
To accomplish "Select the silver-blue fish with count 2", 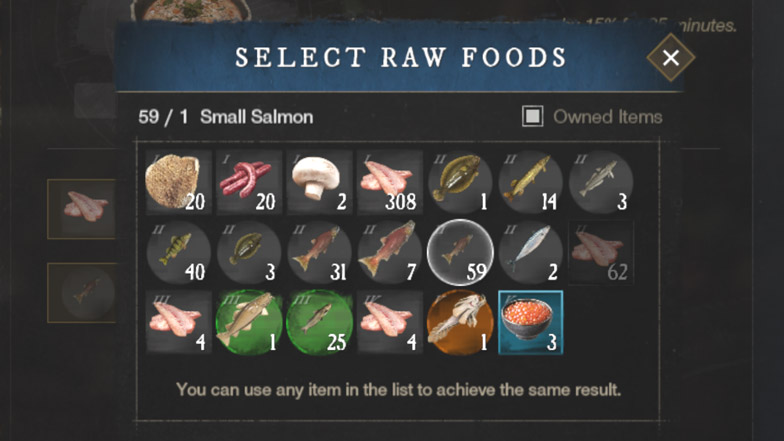I will 530,252.
